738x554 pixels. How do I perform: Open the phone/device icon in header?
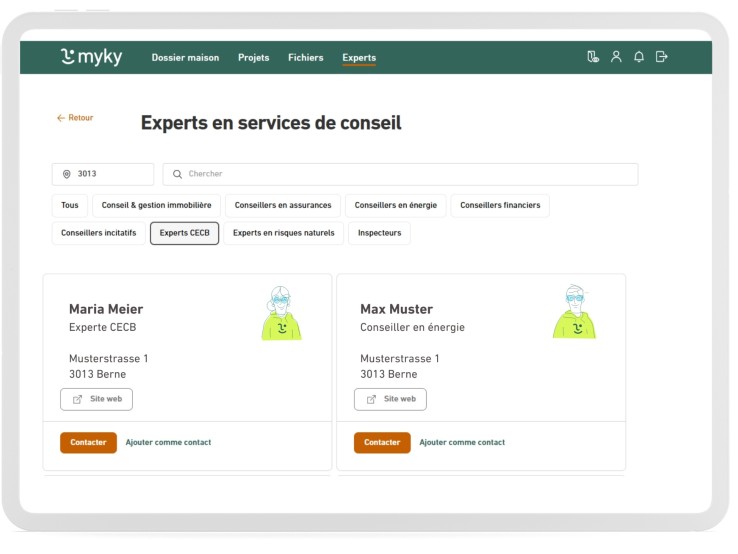coord(593,57)
